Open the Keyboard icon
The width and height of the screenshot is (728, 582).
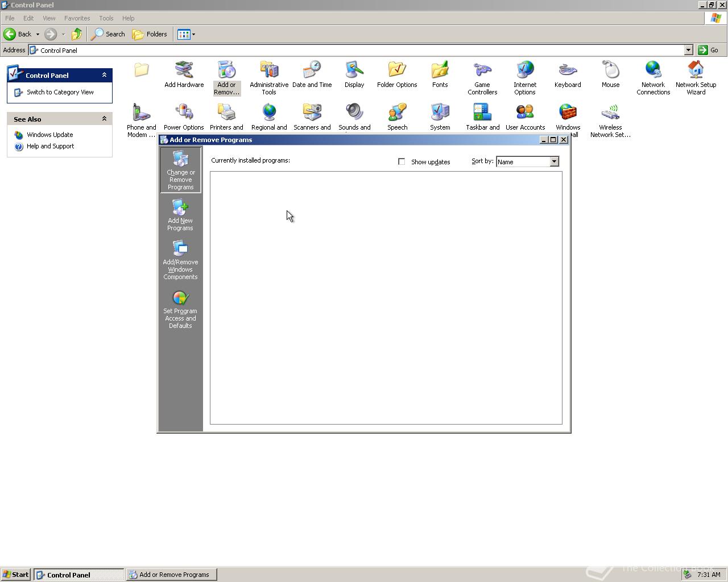568,75
